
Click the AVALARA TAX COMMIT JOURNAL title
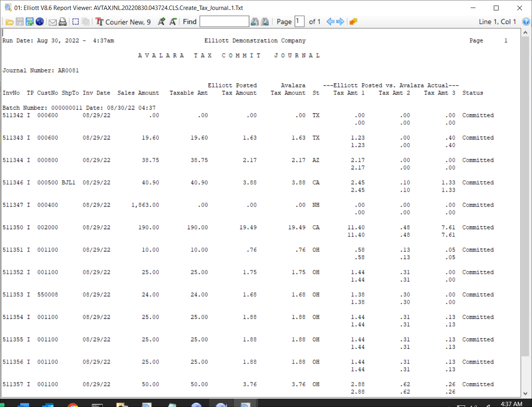point(229,55)
